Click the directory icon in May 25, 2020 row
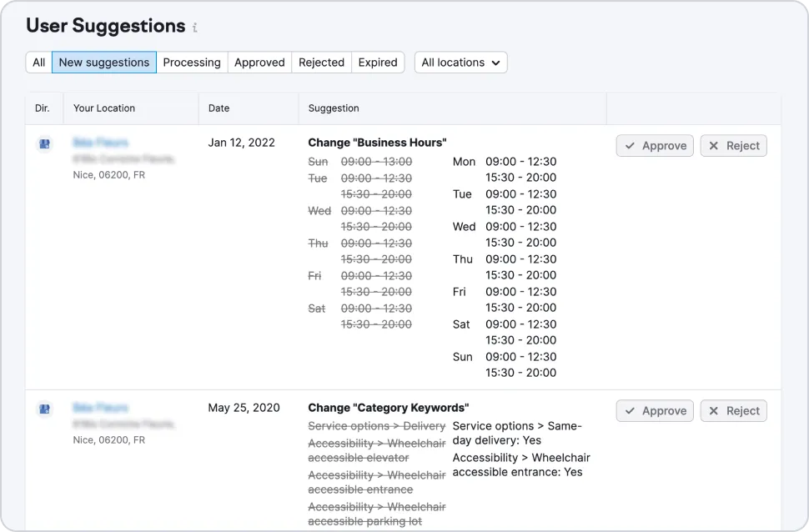This screenshot has height=532, width=809. point(45,409)
